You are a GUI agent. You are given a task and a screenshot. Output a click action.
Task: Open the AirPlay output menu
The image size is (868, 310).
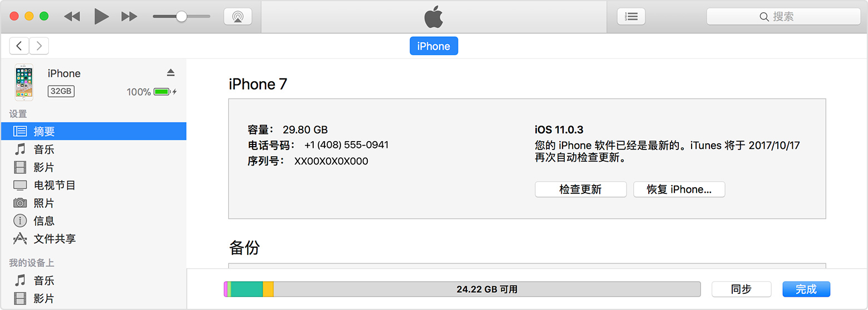[x=238, y=17]
